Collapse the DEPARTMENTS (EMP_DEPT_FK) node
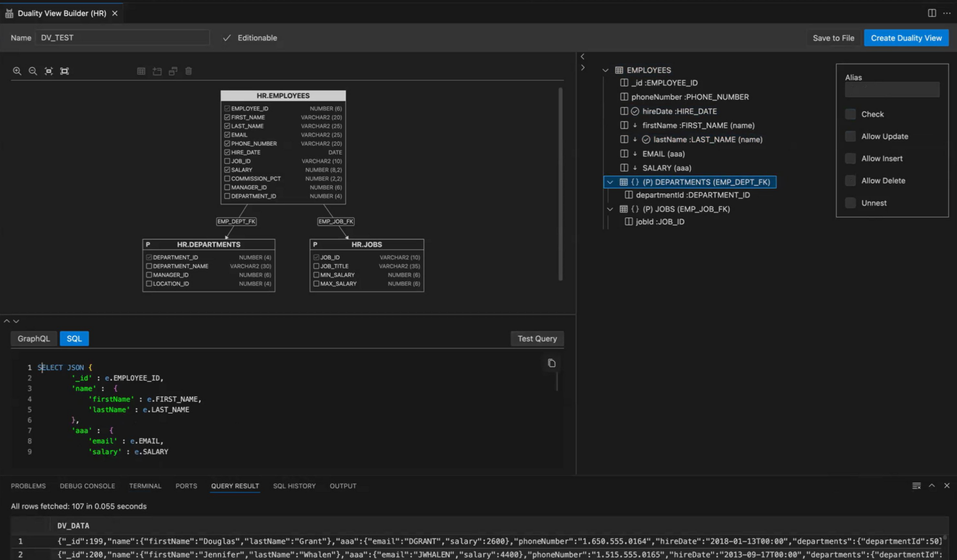This screenshot has width=957, height=560. [610, 183]
